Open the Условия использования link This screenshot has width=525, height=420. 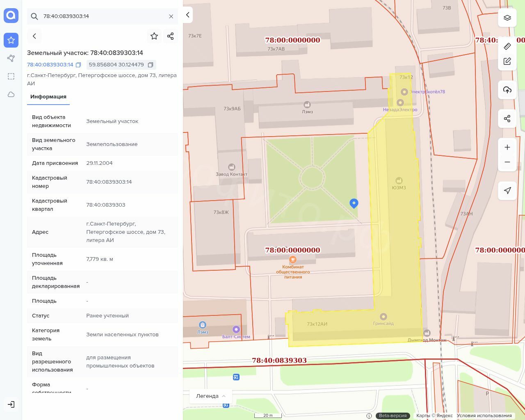(x=484, y=415)
